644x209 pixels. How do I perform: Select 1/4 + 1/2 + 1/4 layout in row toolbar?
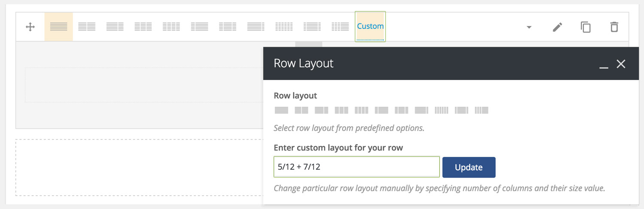228,27
